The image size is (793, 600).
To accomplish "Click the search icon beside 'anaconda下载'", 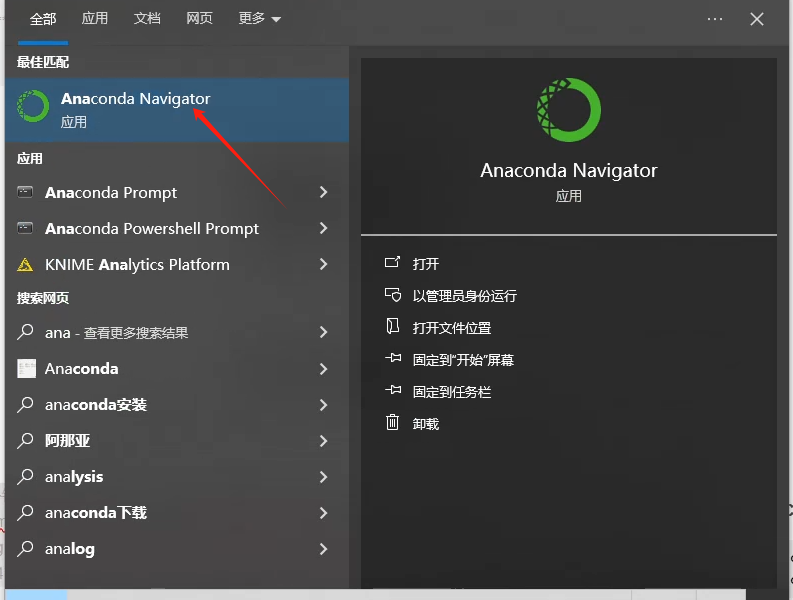I will click(x=25, y=512).
